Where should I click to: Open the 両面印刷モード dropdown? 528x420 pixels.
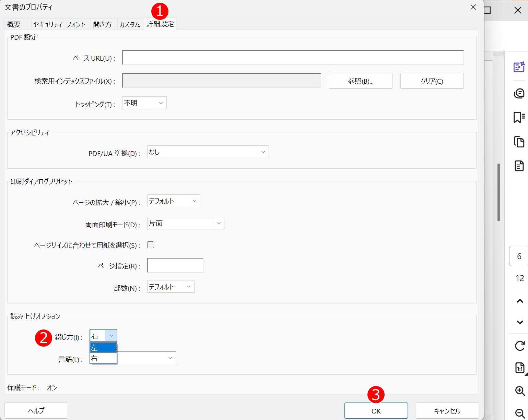pyautogui.click(x=186, y=223)
